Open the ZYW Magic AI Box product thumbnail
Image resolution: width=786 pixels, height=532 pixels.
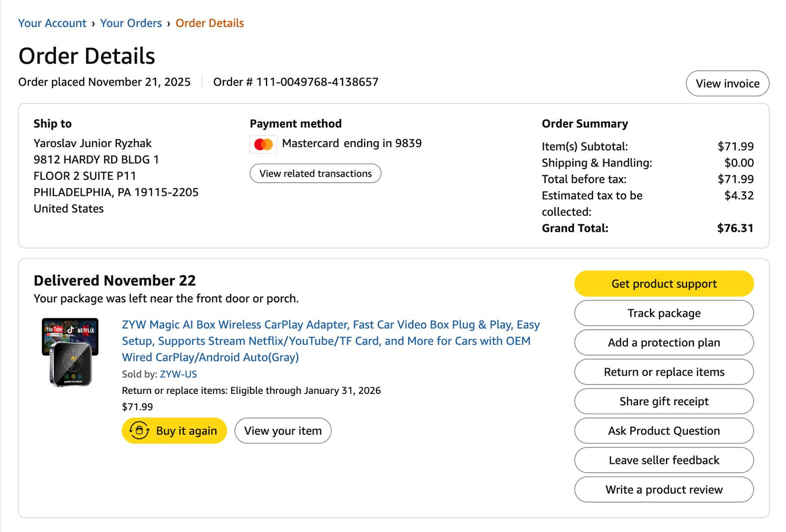[70, 352]
